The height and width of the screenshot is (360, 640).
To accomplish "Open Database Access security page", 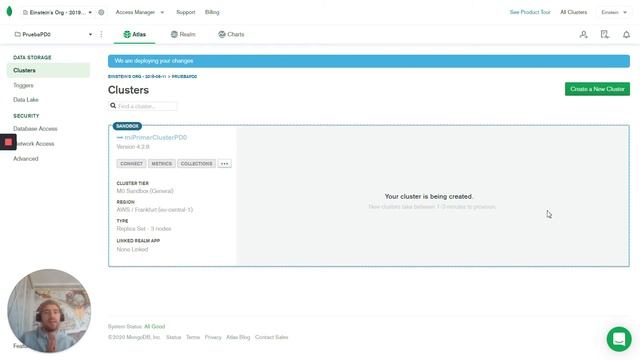I will pyautogui.click(x=35, y=129).
